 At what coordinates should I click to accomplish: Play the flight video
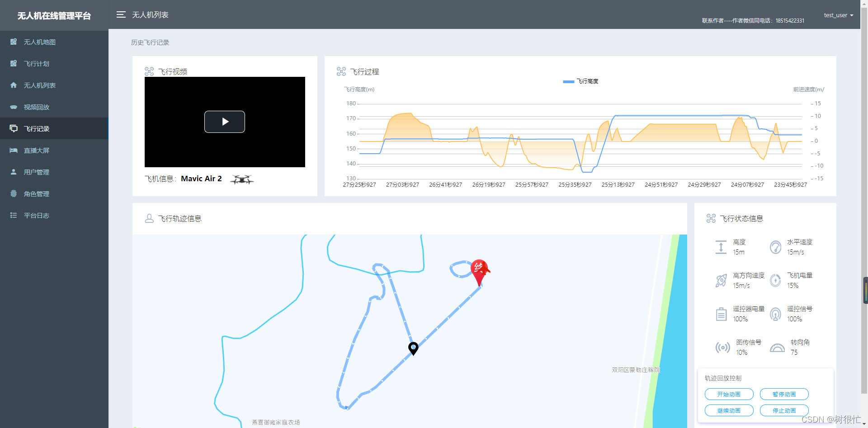(x=225, y=122)
